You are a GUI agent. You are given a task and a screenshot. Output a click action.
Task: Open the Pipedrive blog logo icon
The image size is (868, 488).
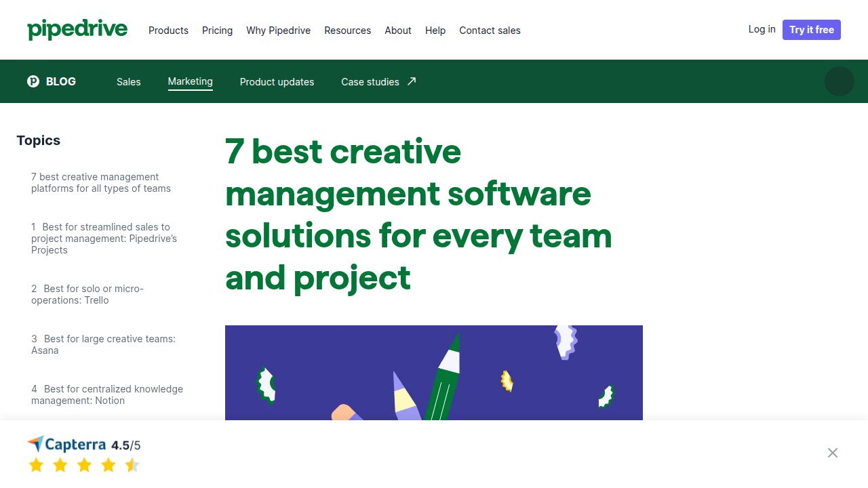pyautogui.click(x=33, y=81)
